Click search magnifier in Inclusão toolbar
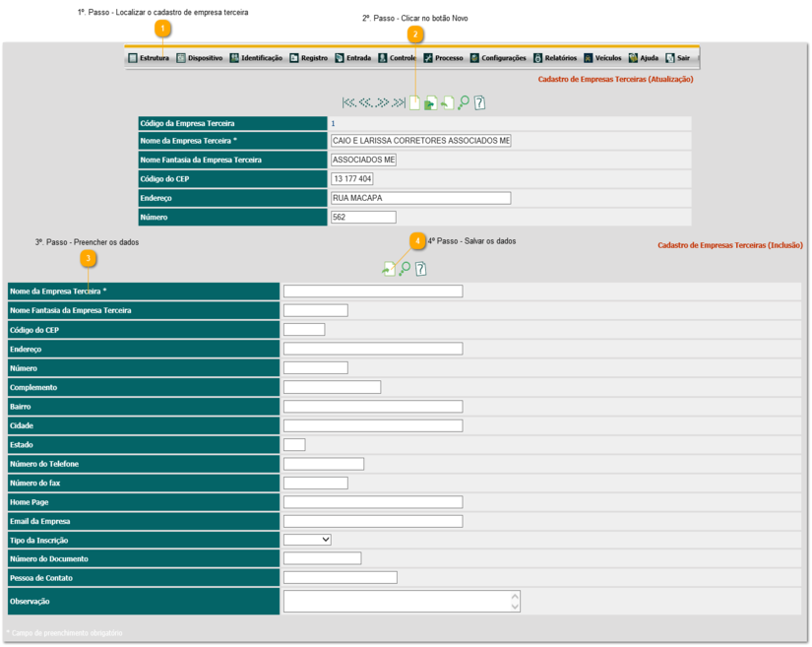 405,269
